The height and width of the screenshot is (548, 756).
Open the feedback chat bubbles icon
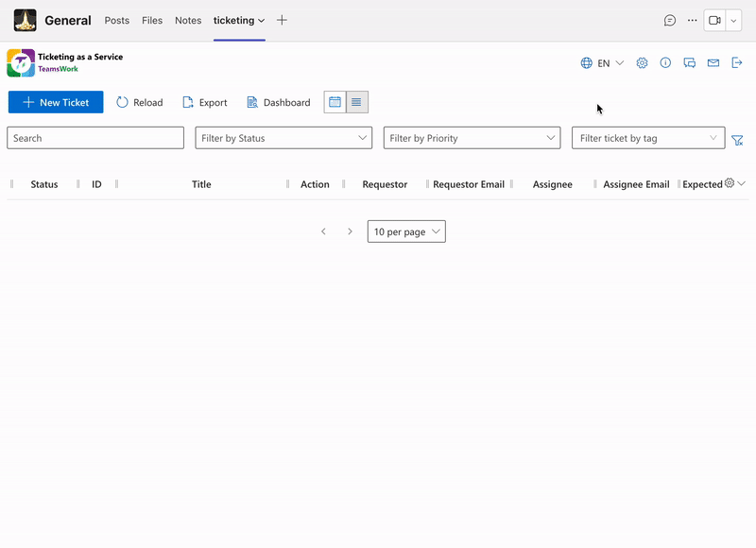pos(690,62)
